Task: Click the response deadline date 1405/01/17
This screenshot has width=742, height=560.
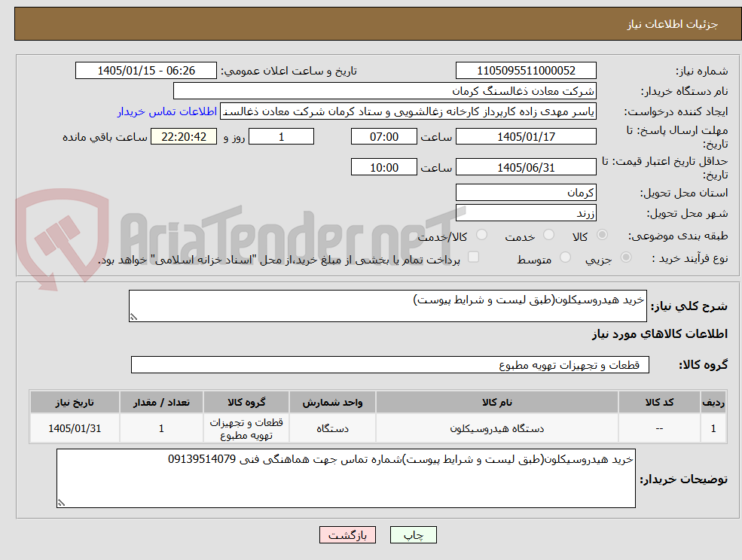Action: (x=526, y=137)
